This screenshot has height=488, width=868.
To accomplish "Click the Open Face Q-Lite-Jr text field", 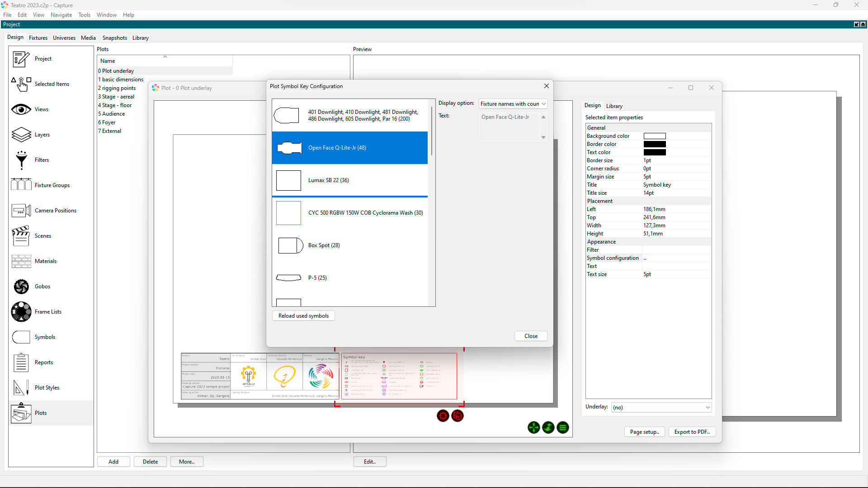I will pos(509,127).
